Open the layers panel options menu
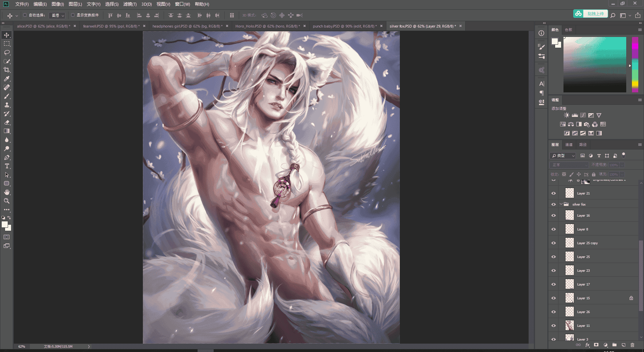The width and height of the screenshot is (644, 352). tap(640, 144)
